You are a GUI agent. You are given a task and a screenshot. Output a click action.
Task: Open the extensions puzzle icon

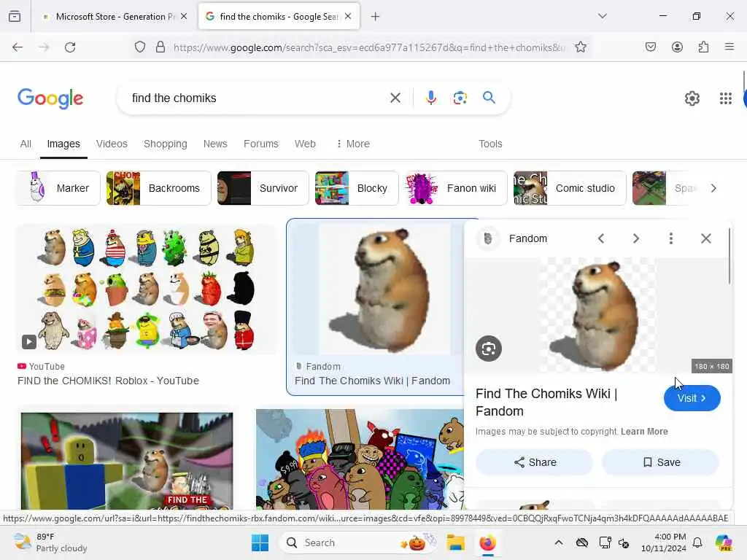click(703, 47)
